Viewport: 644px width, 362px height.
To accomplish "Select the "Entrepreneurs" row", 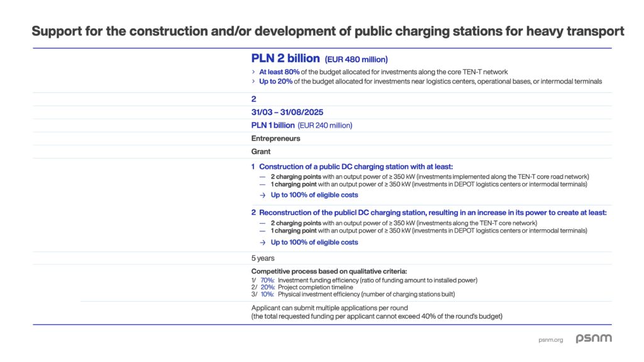I will click(275, 138).
